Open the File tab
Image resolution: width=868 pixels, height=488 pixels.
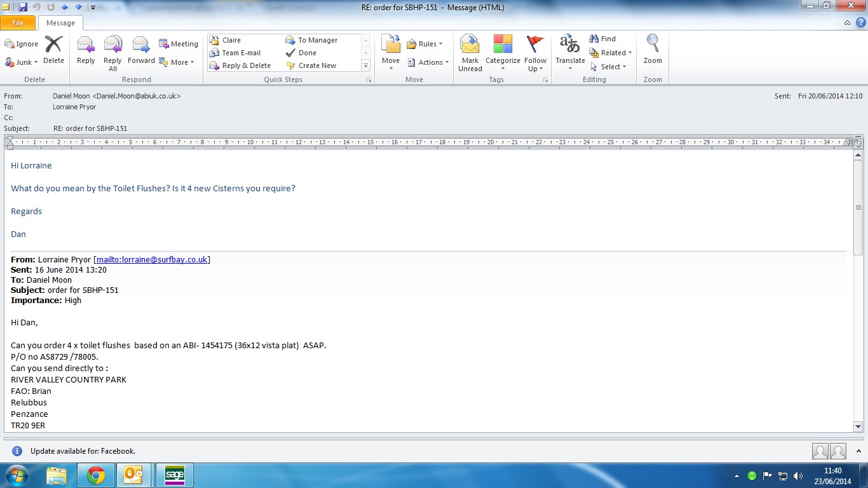(x=18, y=23)
